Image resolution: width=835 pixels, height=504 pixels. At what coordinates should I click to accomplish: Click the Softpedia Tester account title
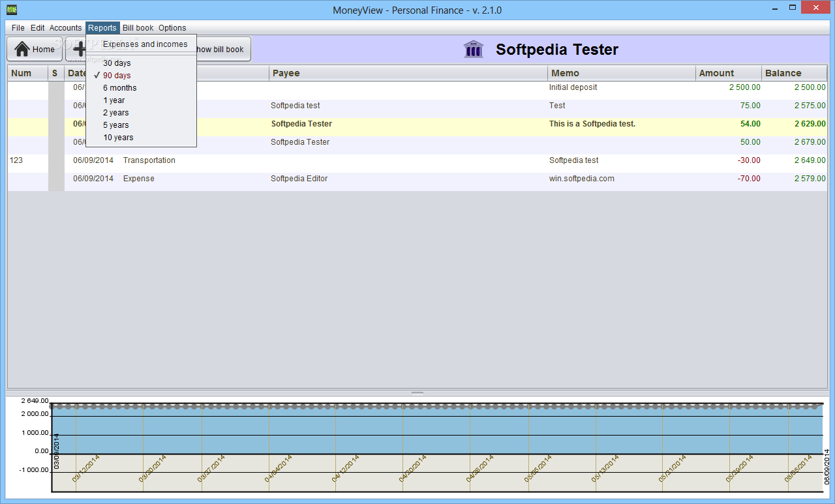pos(557,50)
